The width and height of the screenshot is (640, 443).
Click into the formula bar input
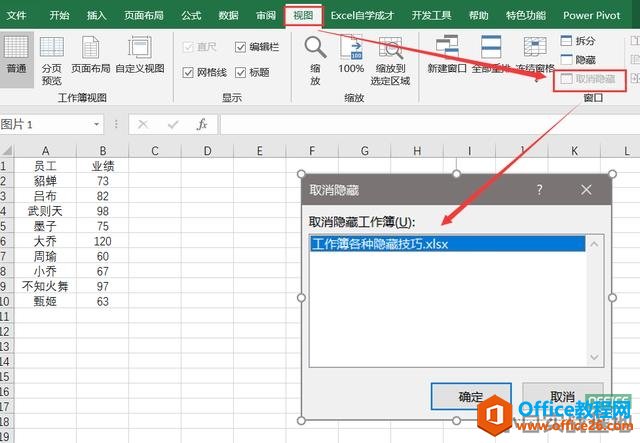(x=430, y=124)
